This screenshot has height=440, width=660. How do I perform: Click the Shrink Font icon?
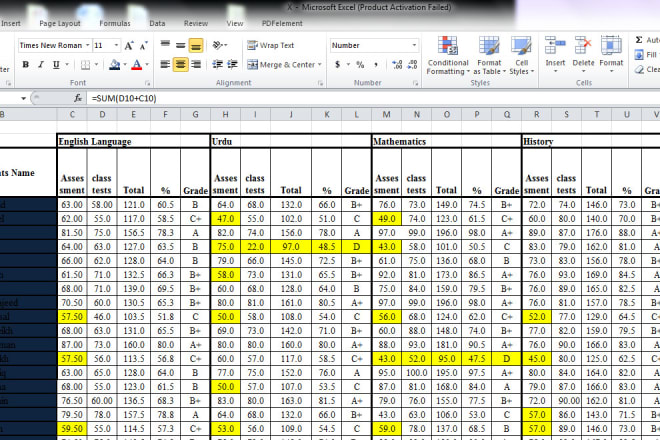tap(144, 45)
